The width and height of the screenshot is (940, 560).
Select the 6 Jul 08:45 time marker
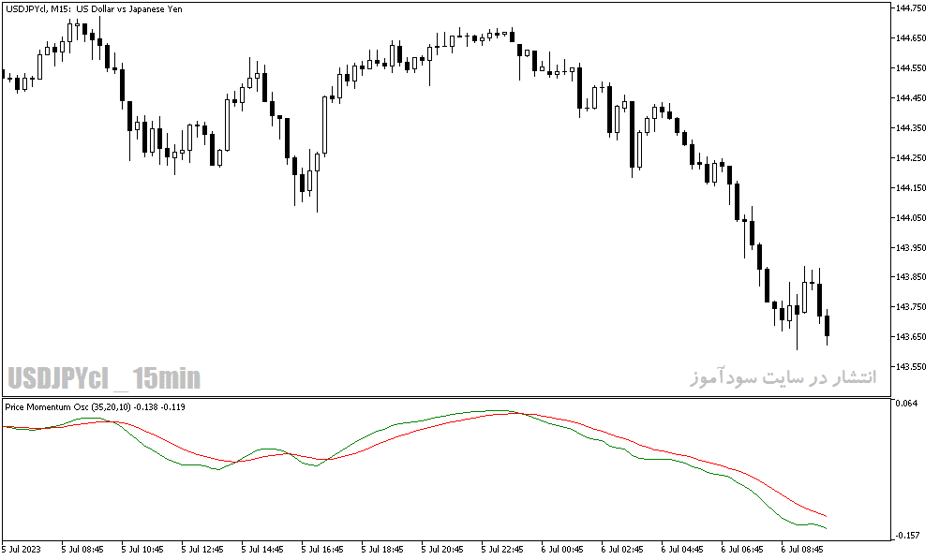[802, 549]
